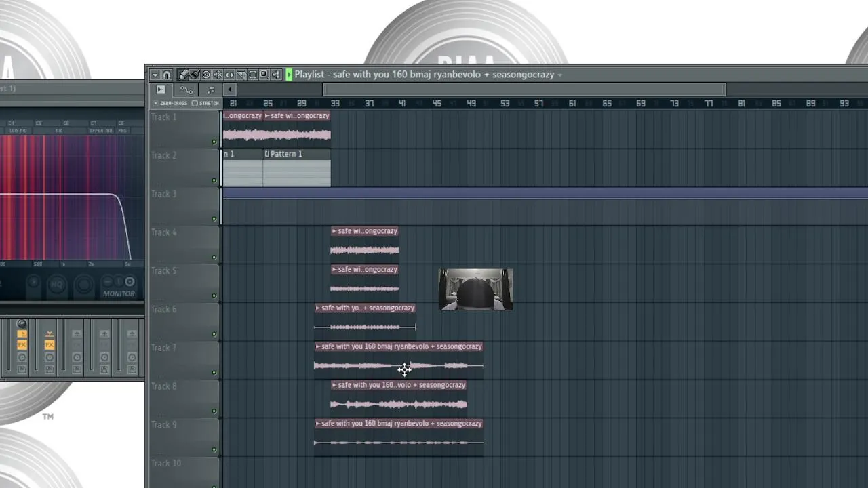Select the Track 1 label

click(x=163, y=117)
